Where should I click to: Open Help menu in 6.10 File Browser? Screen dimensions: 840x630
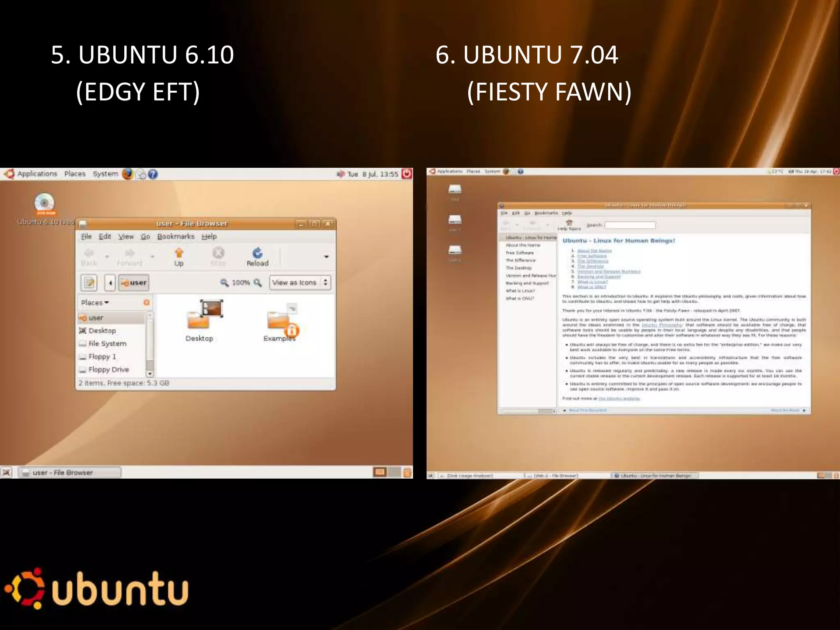click(x=209, y=237)
